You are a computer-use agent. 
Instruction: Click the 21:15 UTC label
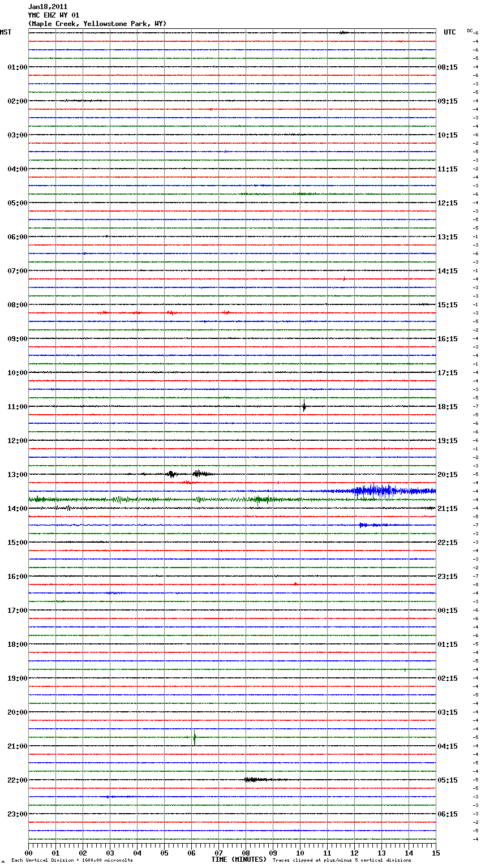(x=448, y=509)
